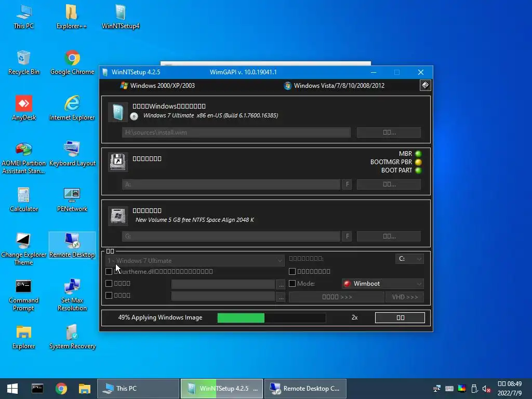Select Remote Desktop desktop icon

[72, 245]
